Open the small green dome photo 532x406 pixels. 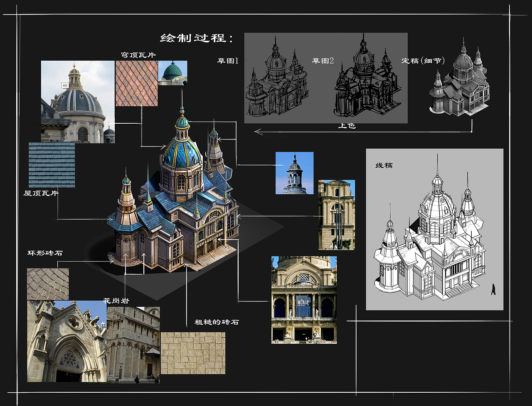(173, 73)
